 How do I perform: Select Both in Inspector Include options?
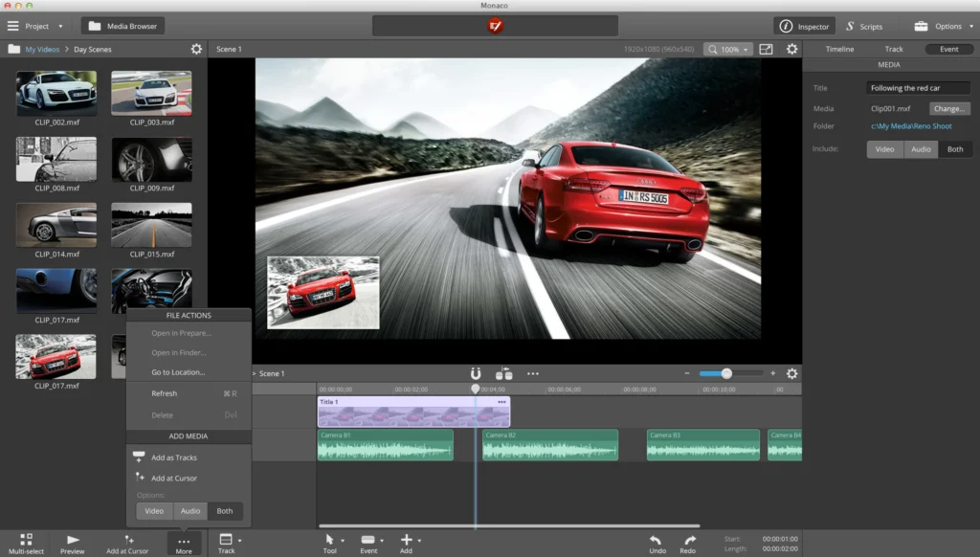point(955,148)
